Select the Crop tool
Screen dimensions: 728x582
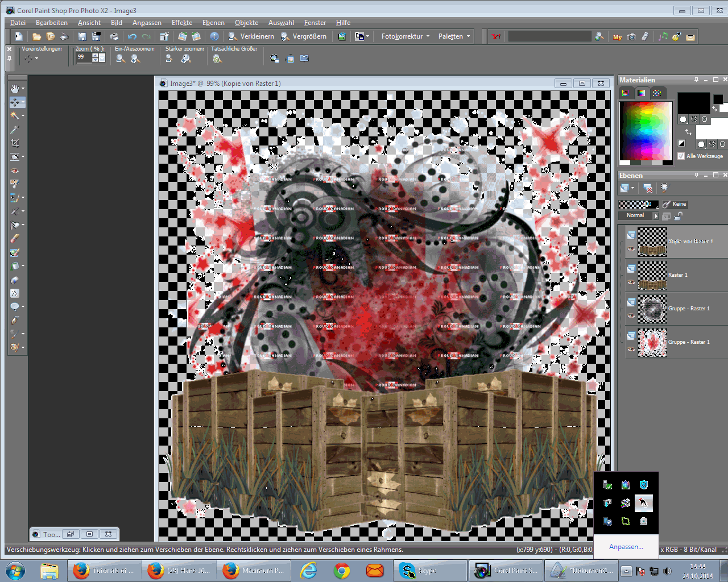tap(15, 143)
